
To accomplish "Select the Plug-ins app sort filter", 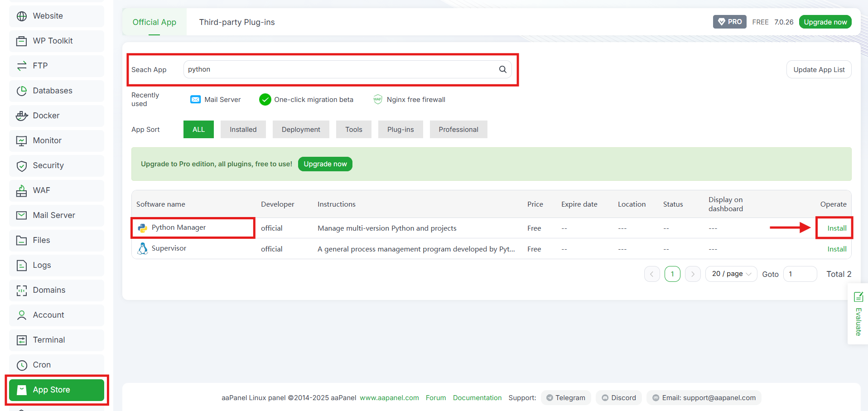I will [400, 130].
